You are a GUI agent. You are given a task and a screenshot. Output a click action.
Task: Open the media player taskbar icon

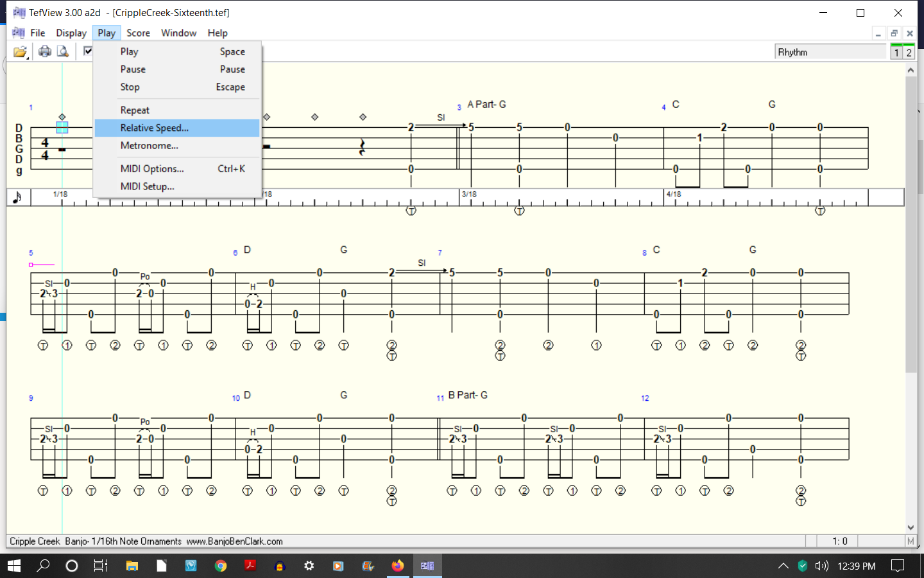[338, 566]
